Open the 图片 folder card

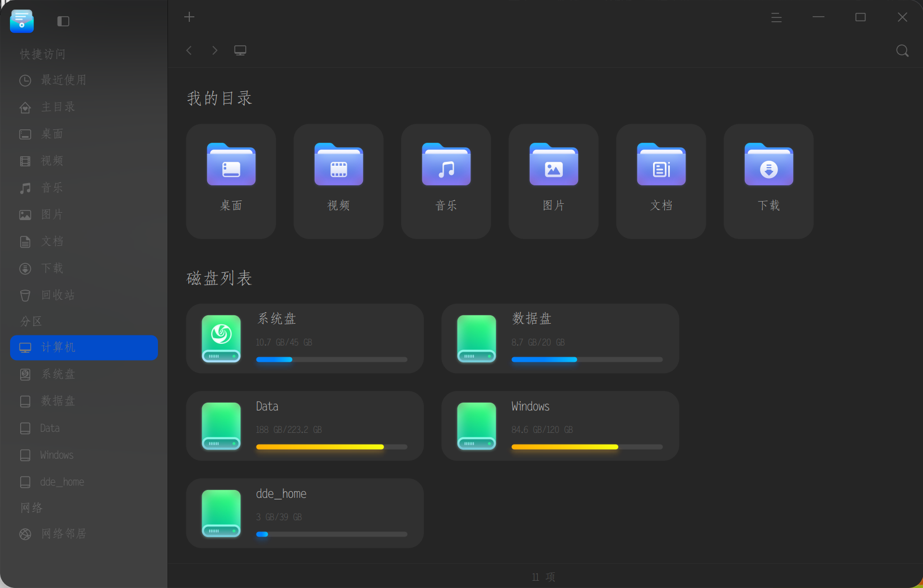554,181
